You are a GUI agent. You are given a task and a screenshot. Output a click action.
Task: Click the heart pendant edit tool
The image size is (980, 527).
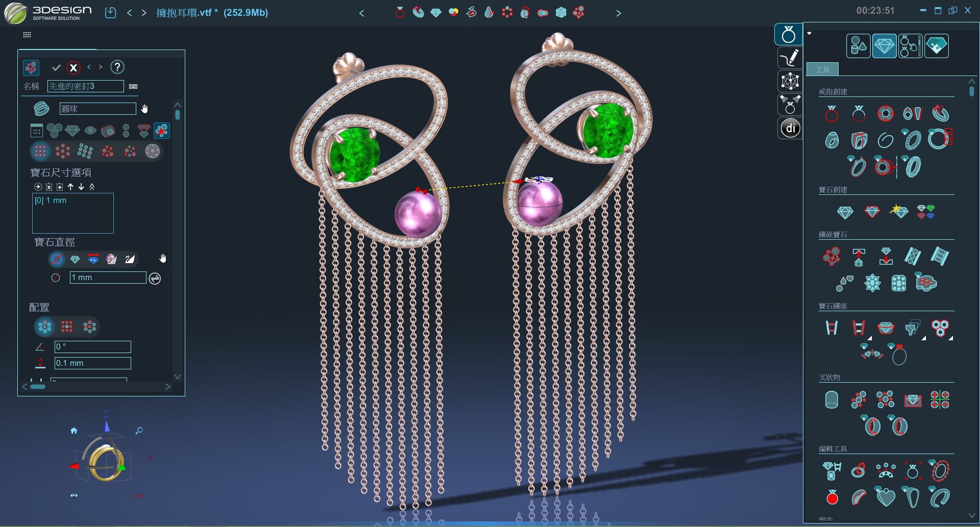[x=886, y=497]
